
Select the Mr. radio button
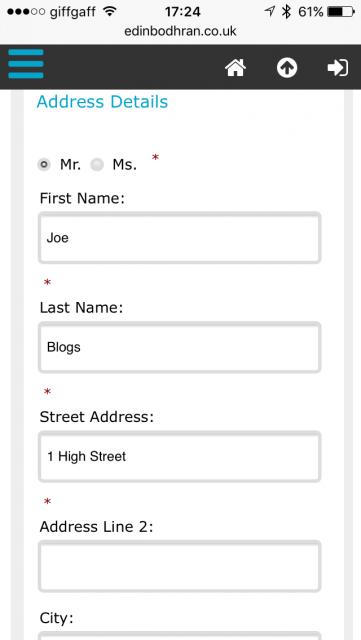click(44, 164)
